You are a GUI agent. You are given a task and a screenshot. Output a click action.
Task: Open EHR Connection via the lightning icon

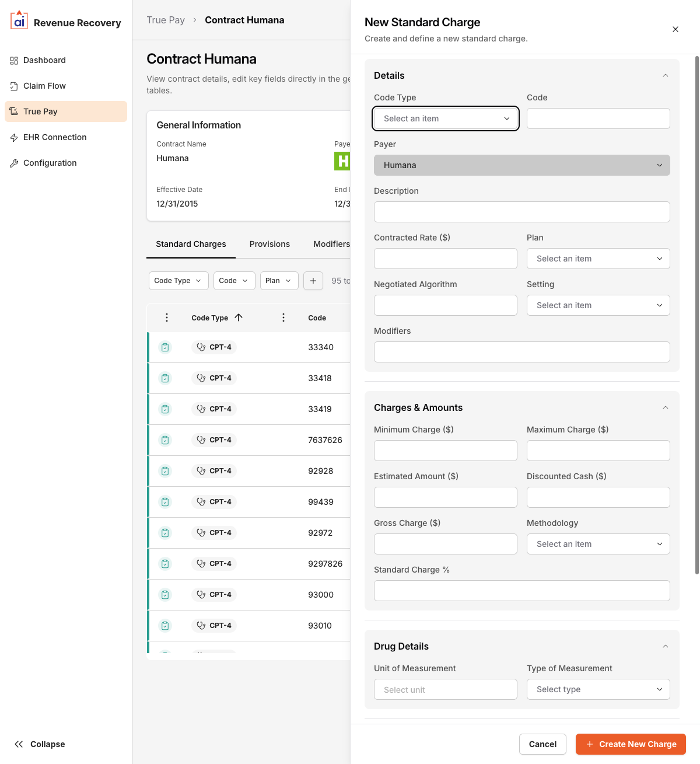point(13,137)
